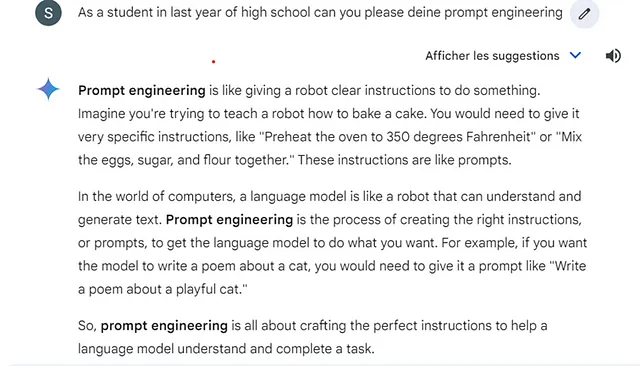Click the user prompt about defining prompt engineering
Viewport: 640px width, 366px height.
tap(320, 13)
